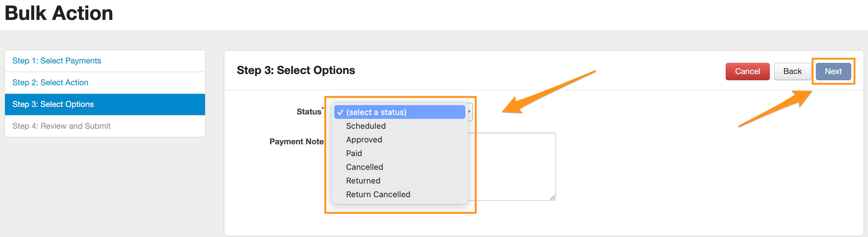Pick Returned from the status dropdown
Screen dimensions: 868x237
[363, 181]
